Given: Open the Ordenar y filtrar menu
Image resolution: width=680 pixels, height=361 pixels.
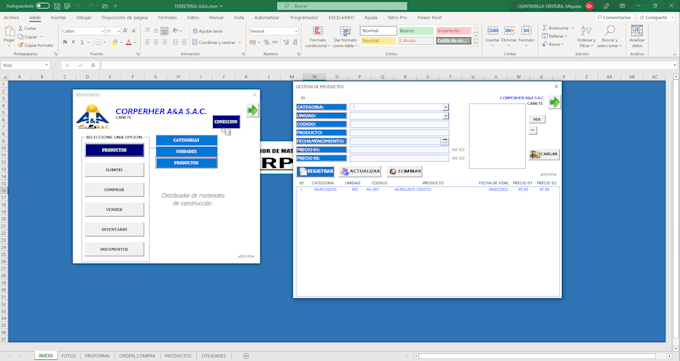Looking at the screenshot, I should 586,37.
